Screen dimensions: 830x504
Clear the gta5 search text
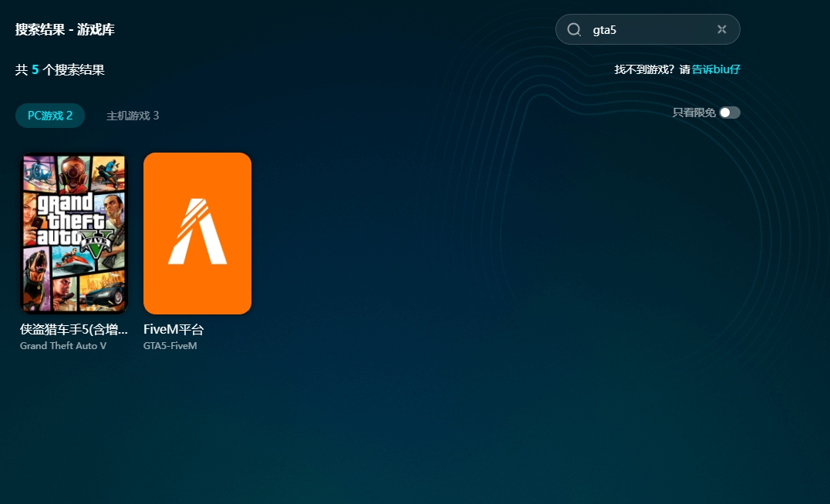coord(721,29)
